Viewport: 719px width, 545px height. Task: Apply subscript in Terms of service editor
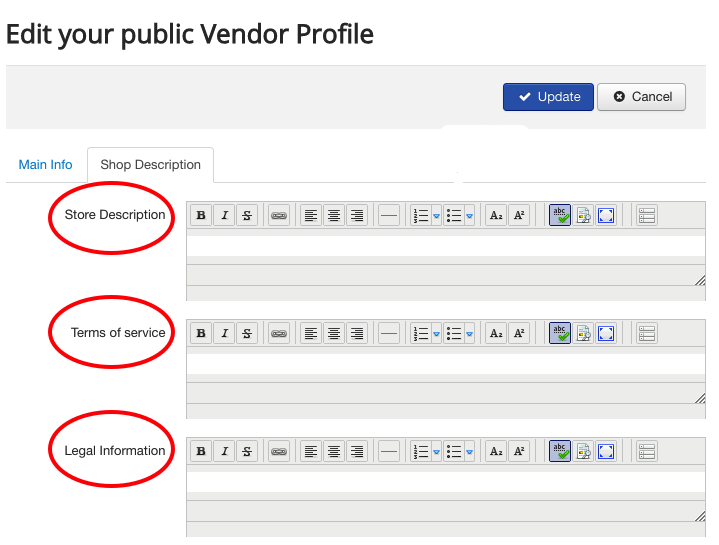496,333
